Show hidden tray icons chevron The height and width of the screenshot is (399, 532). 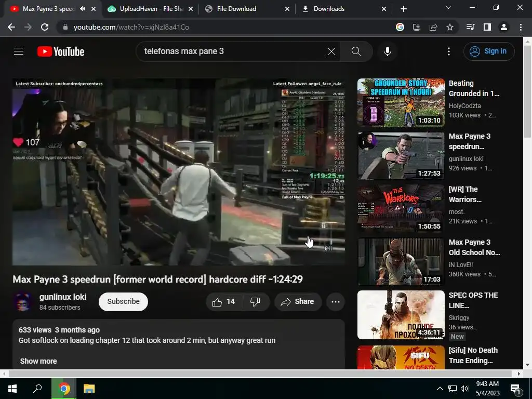[440, 389]
